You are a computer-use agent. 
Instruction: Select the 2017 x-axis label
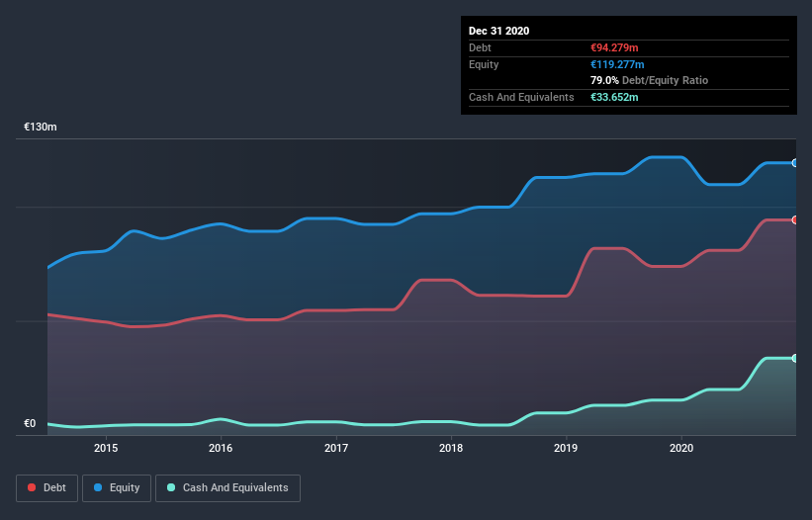coord(336,448)
